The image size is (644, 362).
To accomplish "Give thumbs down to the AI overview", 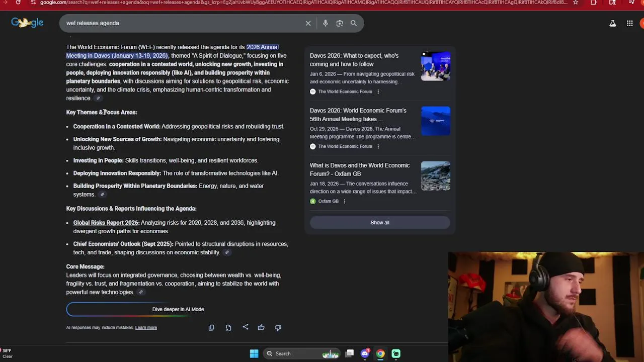I will click(x=278, y=327).
